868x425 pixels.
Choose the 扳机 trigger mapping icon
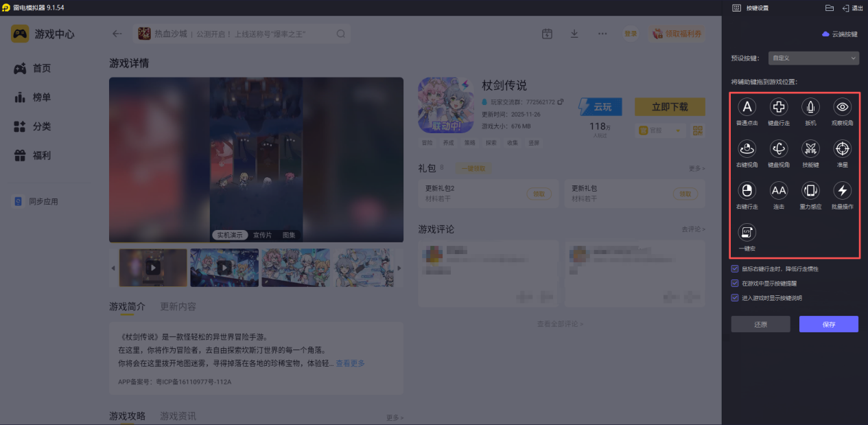pos(810,108)
